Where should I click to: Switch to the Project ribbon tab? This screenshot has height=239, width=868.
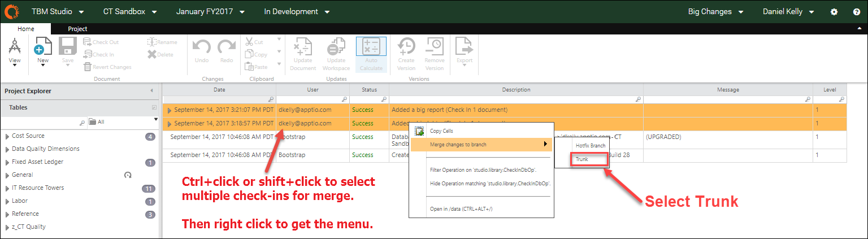(x=77, y=29)
